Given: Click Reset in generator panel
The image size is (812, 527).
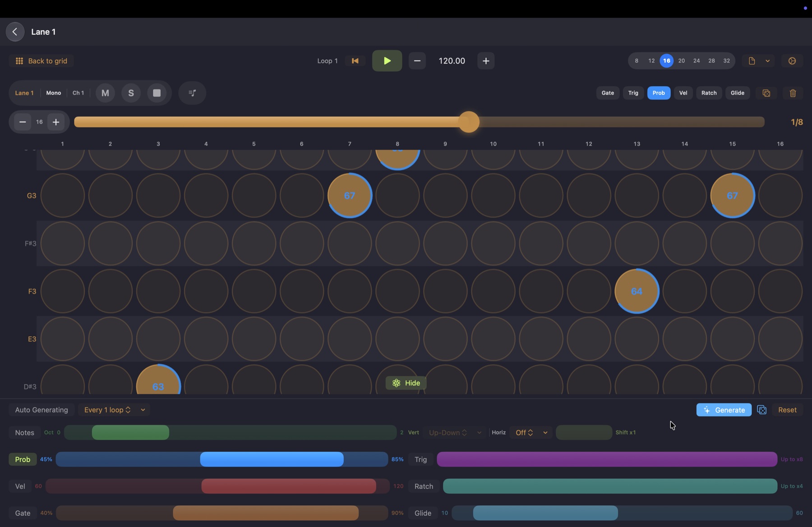Looking at the screenshot, I should point(787,410).
